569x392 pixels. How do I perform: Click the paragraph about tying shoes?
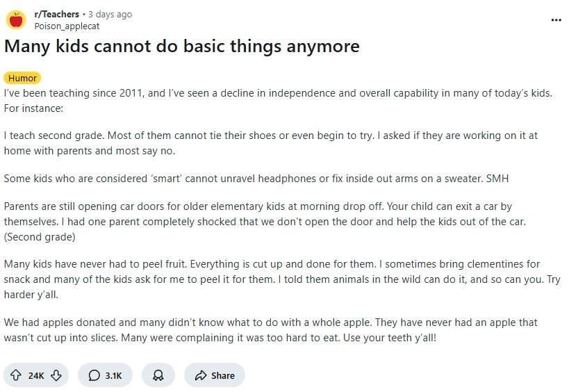[x=271, y=143]
